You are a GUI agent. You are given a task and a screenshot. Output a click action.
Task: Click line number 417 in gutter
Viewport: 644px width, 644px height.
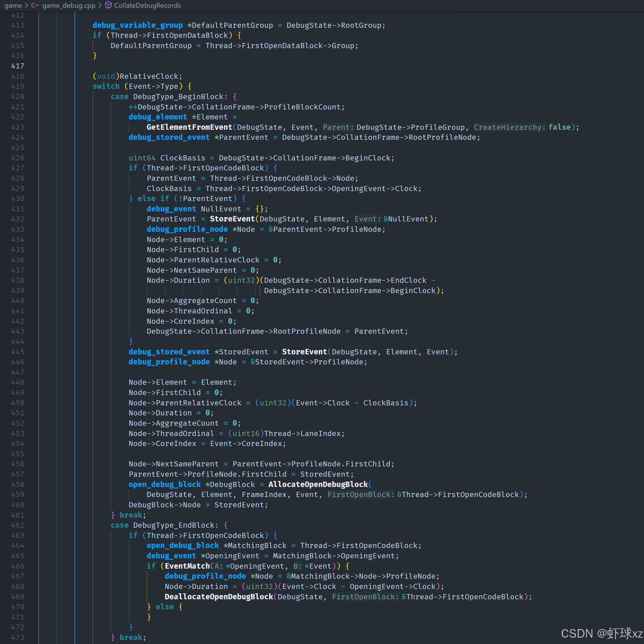[17, 66]
